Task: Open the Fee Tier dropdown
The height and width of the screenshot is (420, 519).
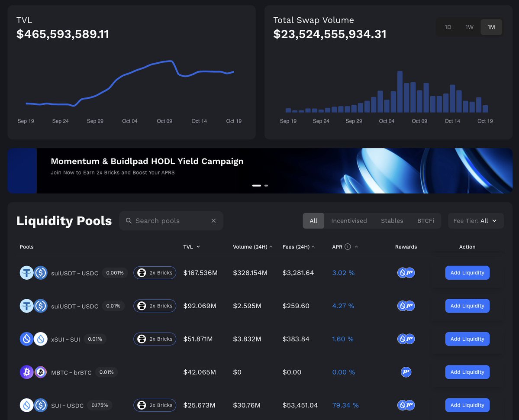Action: click(475, 221)
